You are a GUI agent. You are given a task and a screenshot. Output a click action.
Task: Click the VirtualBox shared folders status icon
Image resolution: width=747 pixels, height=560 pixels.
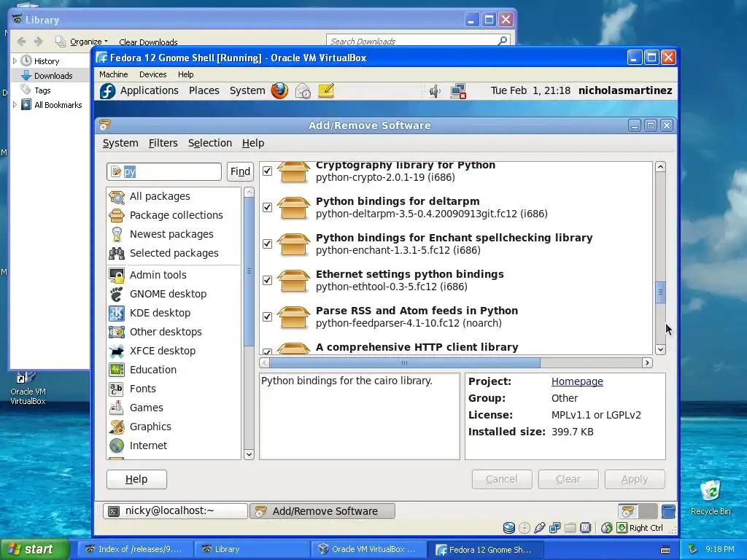pos(570,528)
